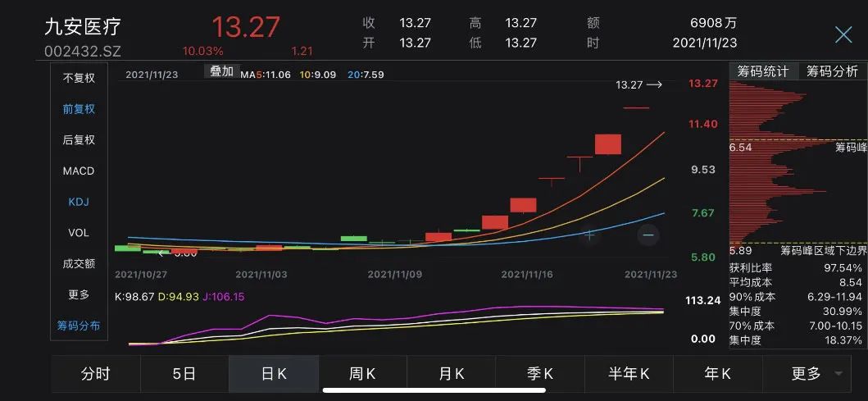The image size is (868, 401).
Task: Select 不复权 price adjustment option
Action: pyautogui.click(x=79, y=78)
